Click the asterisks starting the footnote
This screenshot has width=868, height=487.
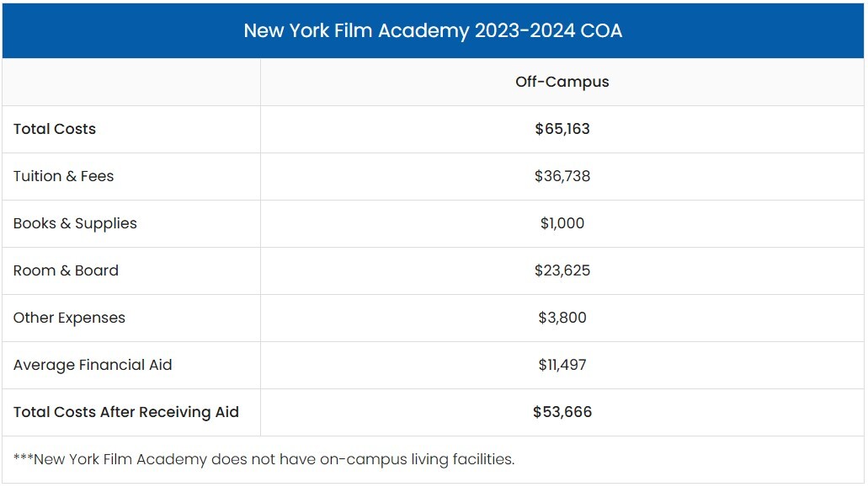point(23,458)
